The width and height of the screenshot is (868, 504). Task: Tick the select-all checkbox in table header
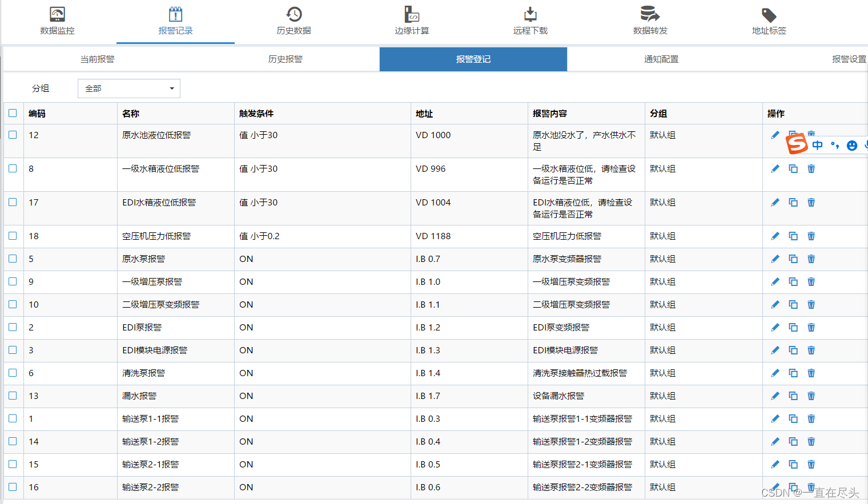click(x=13, y=113)
